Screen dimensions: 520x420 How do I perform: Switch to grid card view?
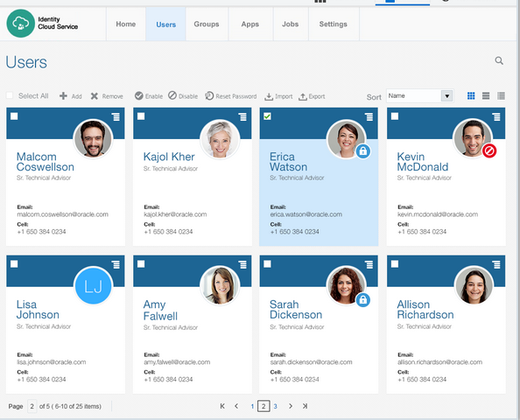click(471, 95)
